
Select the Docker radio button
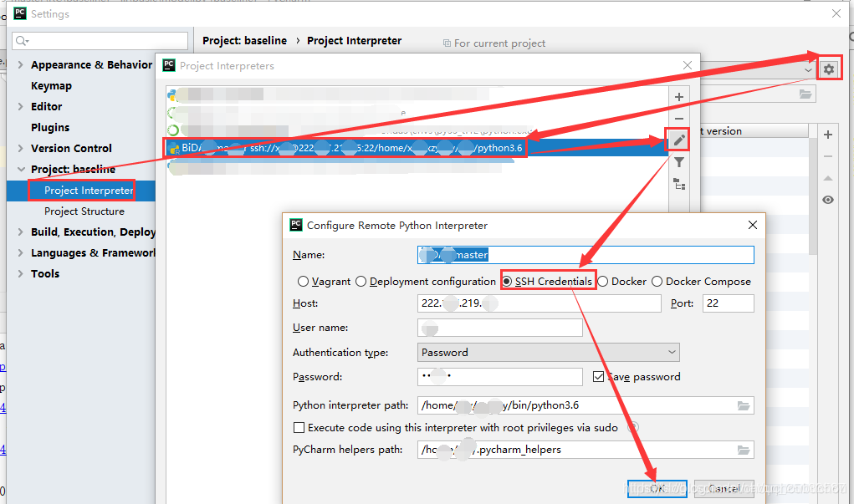604,281
